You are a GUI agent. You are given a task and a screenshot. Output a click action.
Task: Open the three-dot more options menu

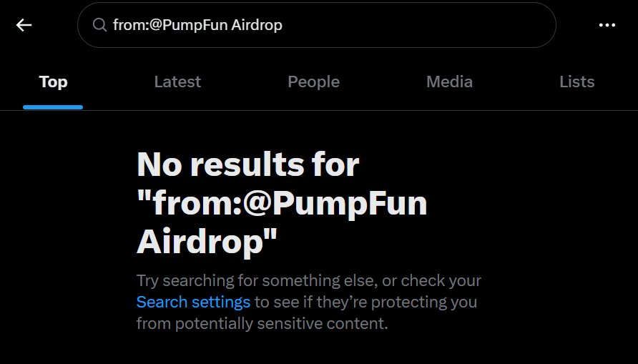(x=607, y=25)
